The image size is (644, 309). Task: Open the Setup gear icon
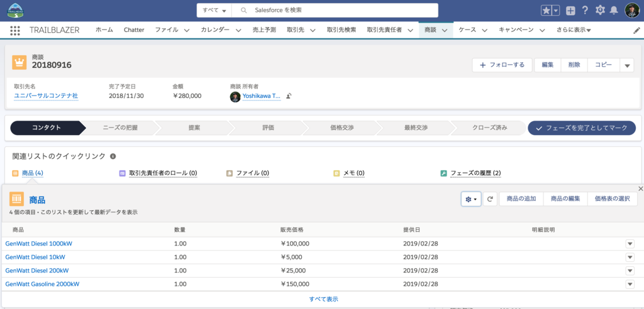[600, 11]
